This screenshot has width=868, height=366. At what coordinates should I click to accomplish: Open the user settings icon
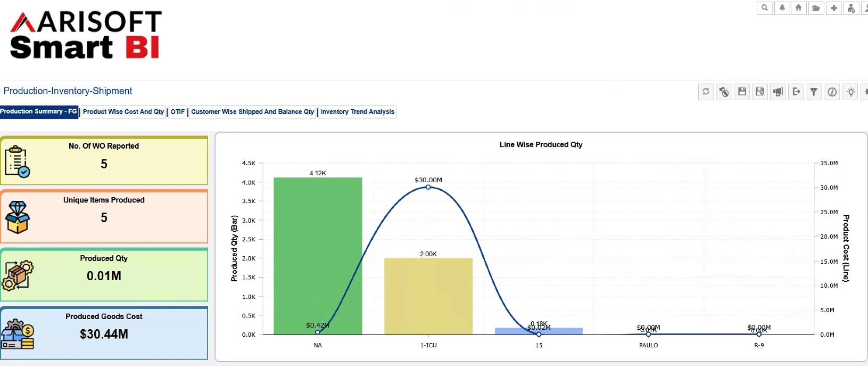click(x=852, y=8)
